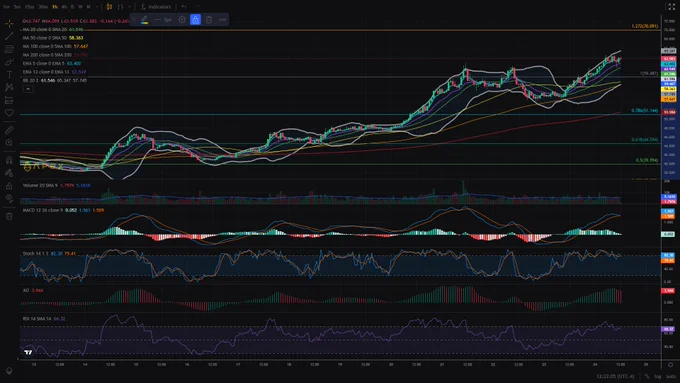Select the brush drawing tool
680x383 pixels.
click(9, 62)
